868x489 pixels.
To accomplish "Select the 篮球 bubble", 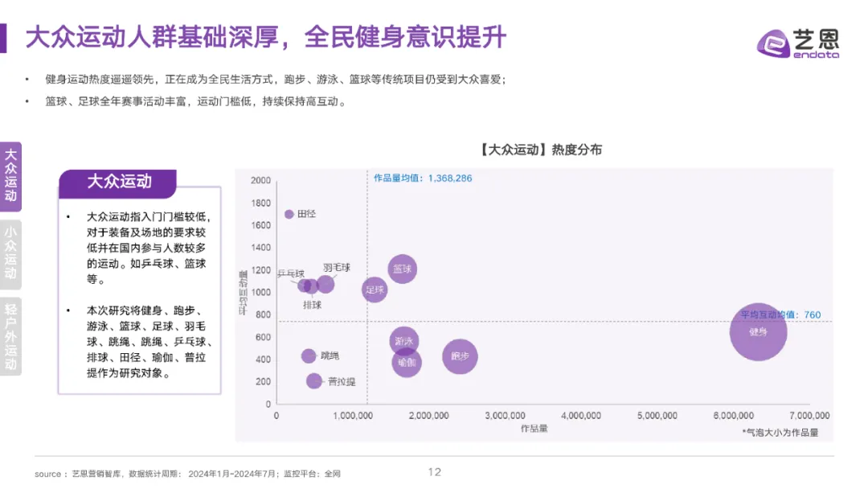I will coord(403,270).
